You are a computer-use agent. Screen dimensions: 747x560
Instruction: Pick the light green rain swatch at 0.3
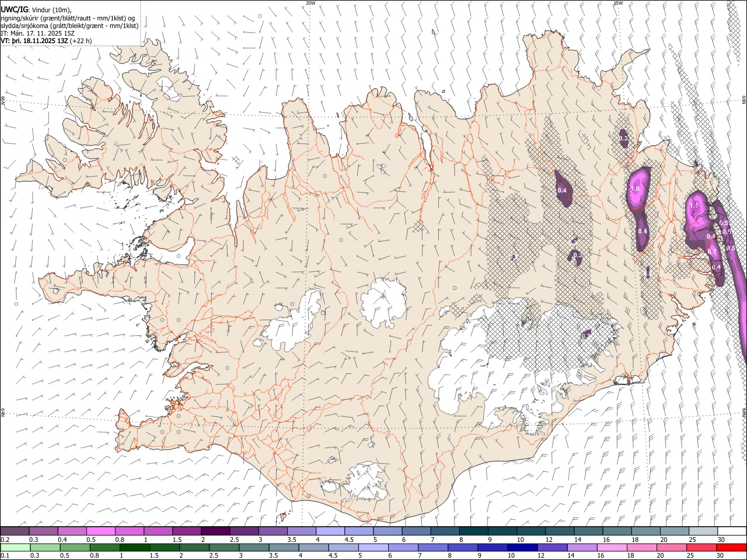45,547
